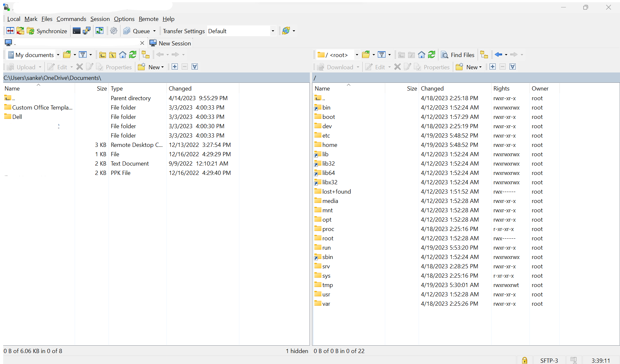Expand the New dropdown in the remote panel
620x364 pixels.
point(480,67)
